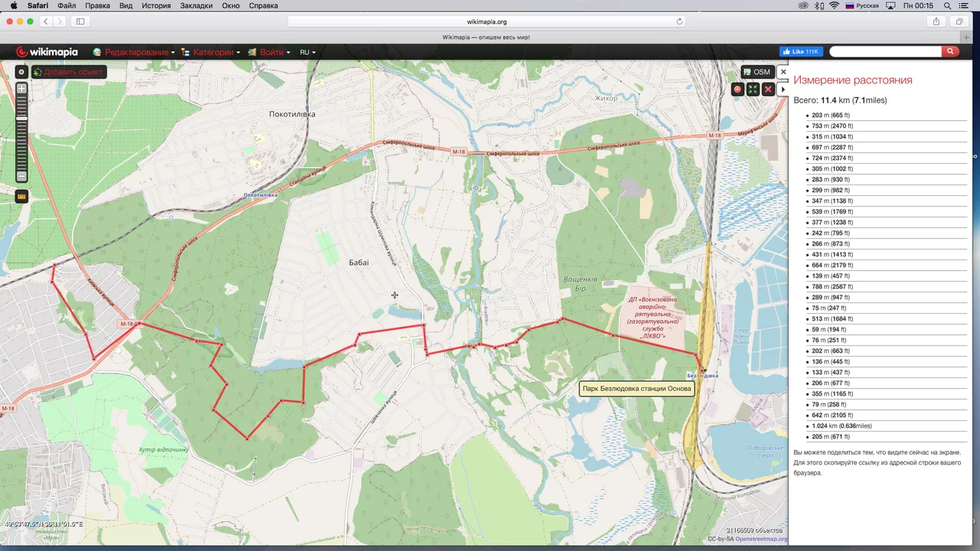980x551 pixels.
Task: Open the Openstreetmap.org attribution link
Action: [x=761, y=539]
